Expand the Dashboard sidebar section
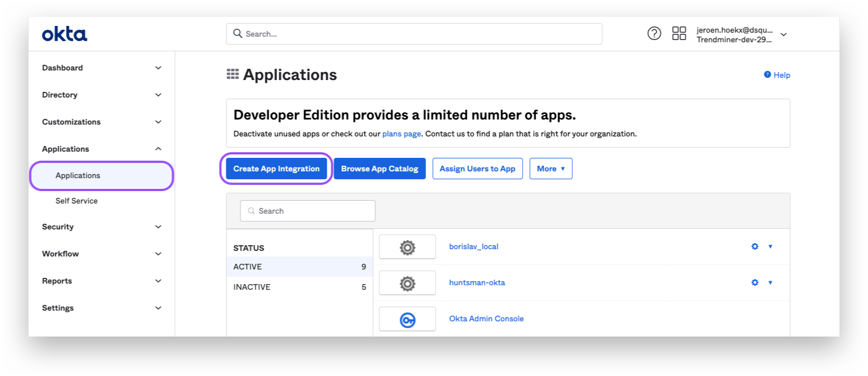This screenshot has width=868, height=376. point(102,68)
